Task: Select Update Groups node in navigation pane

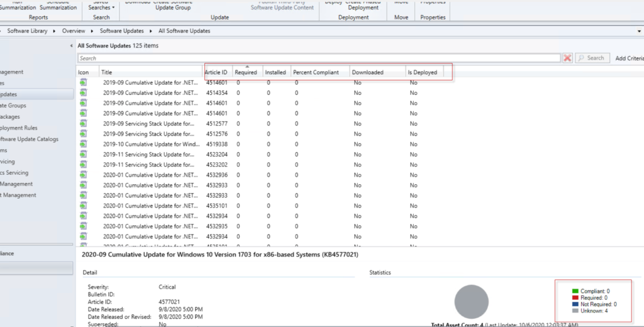Action: 13,106
